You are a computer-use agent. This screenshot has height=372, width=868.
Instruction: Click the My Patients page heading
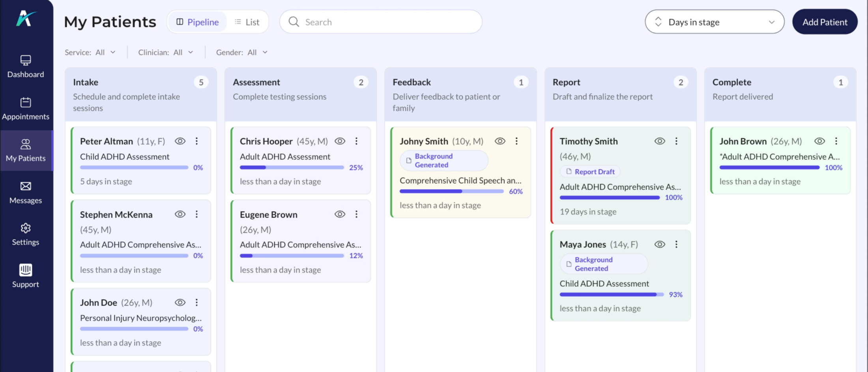(x=110, y=22)
